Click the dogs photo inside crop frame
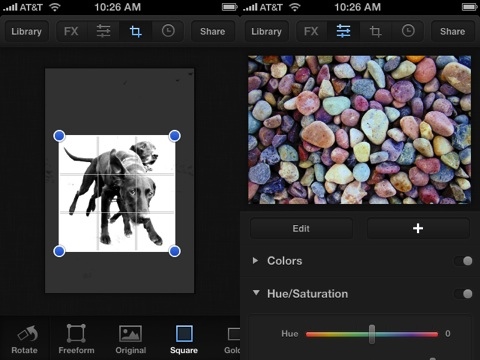Viewport: 480px width, 360px height. point(117,194)
